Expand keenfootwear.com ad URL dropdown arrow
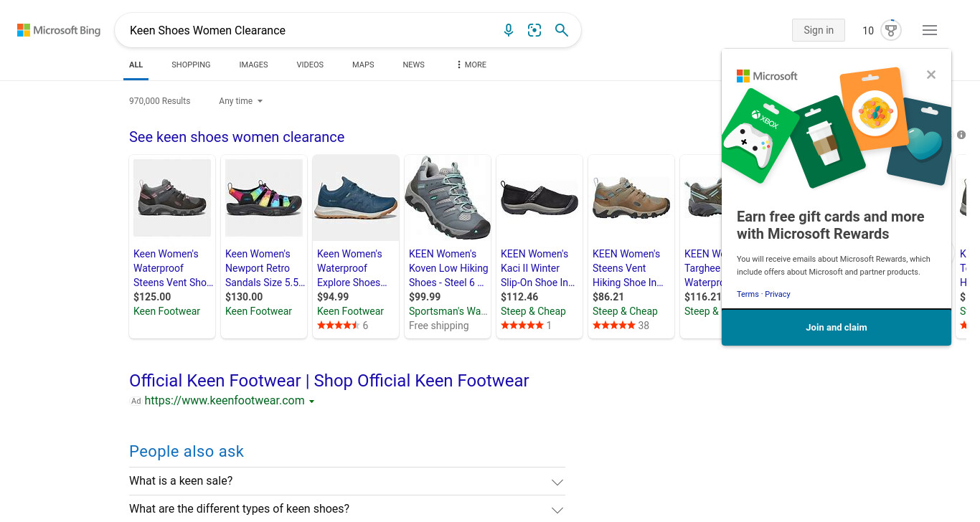Screen dimensions: 980x522 [x=311, y=402]
